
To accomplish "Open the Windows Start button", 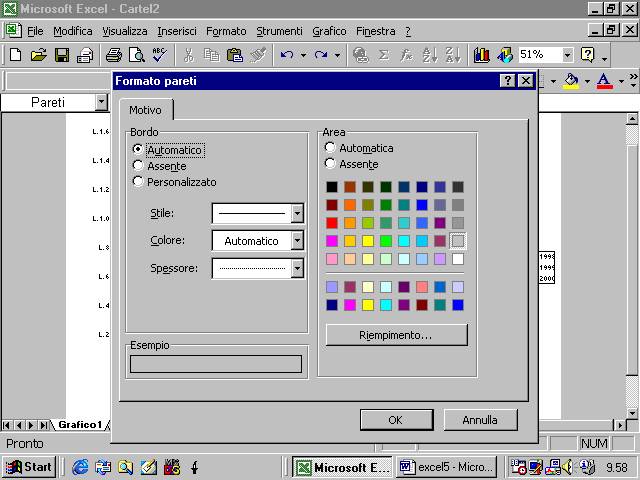I will click(29, 467).
